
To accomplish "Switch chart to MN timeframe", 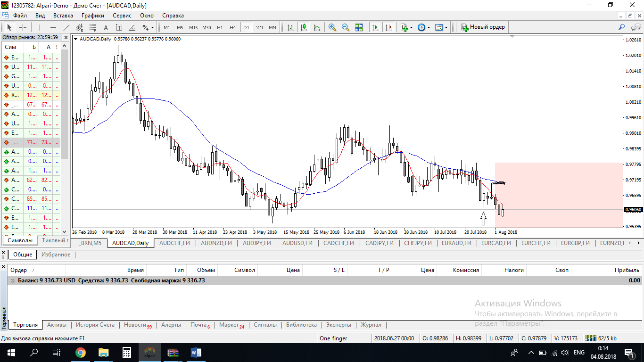I will point(272,27).
